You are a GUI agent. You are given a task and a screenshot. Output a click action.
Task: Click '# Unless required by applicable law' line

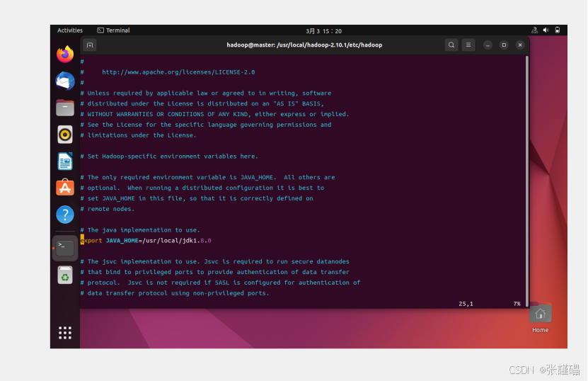206,93
